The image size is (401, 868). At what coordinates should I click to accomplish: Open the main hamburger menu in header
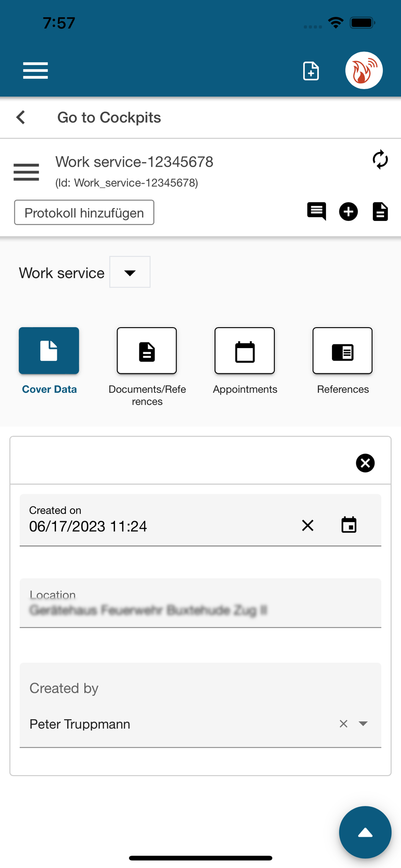35,70
